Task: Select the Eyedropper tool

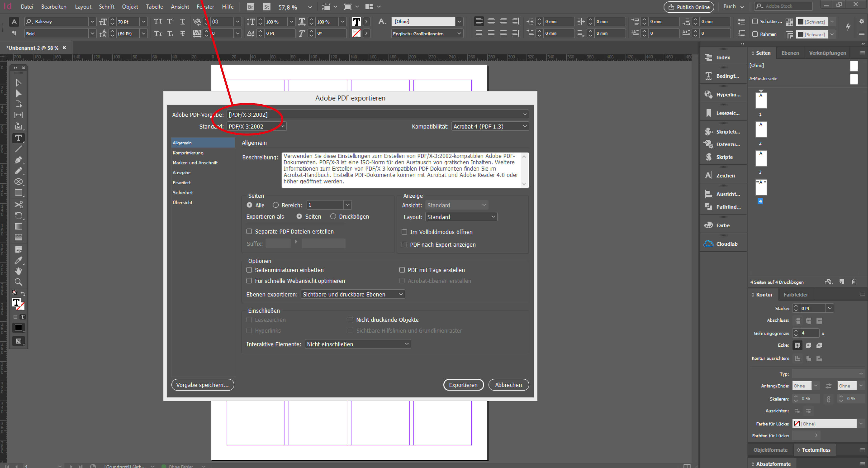Action: tap(19, 260)
